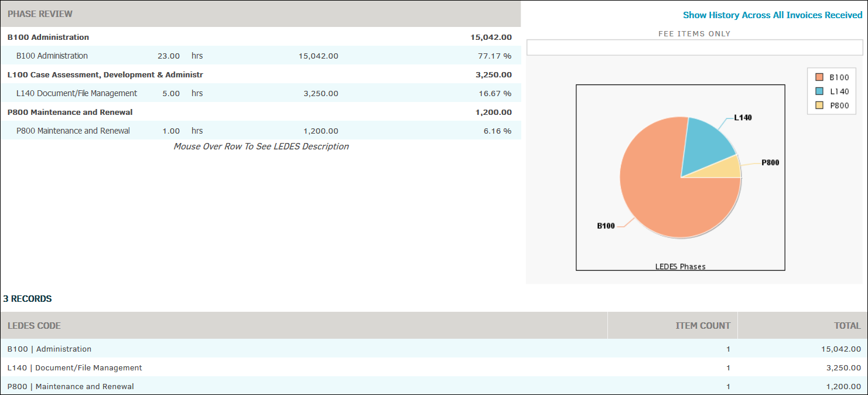Open B100 | Administration record in table

click(49, 349)
